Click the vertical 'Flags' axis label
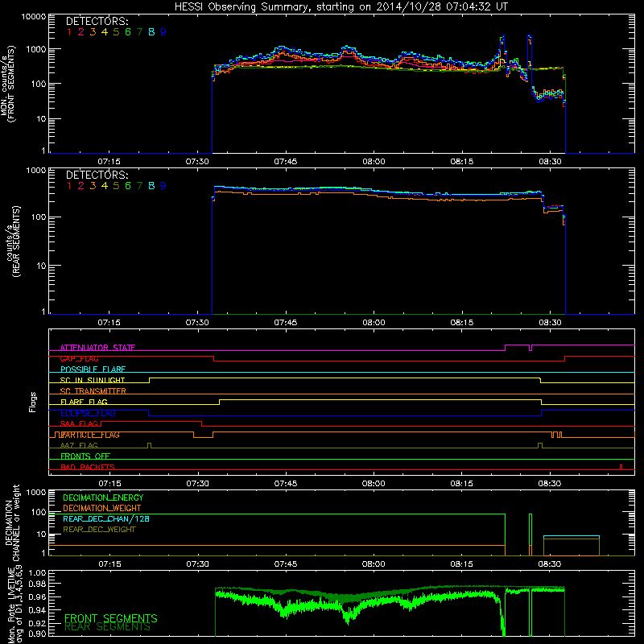The width and height of the screenshot is (644, 644). point(32,402)
